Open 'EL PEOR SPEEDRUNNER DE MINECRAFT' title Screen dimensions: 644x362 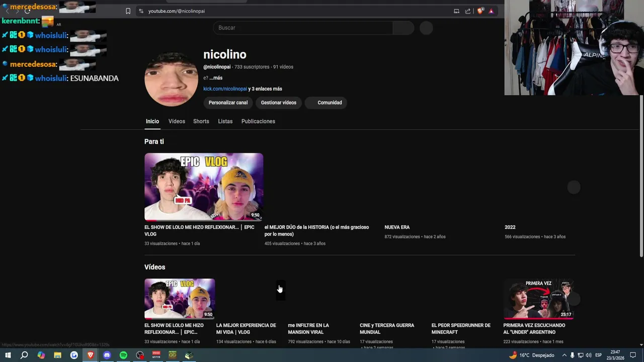(x=461, y=329)
